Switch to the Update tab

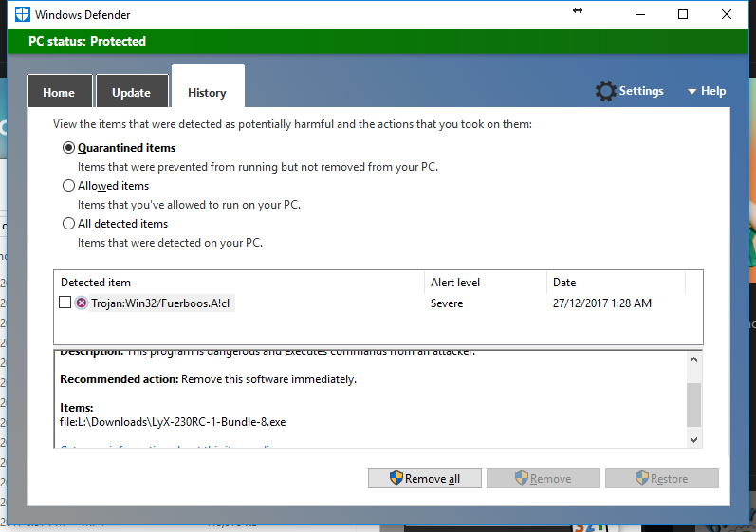coord(132,91)
